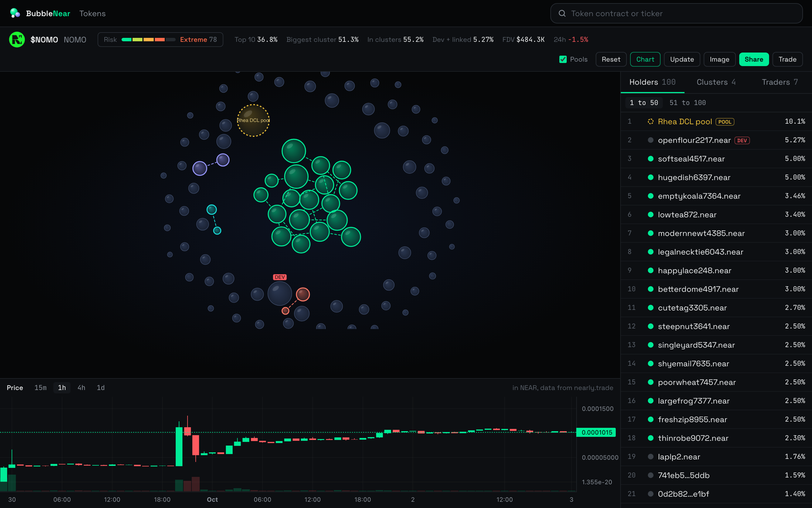The image size is (812, 508).
Task: Select holder largefrog7377.near
Action: [716, 401]
